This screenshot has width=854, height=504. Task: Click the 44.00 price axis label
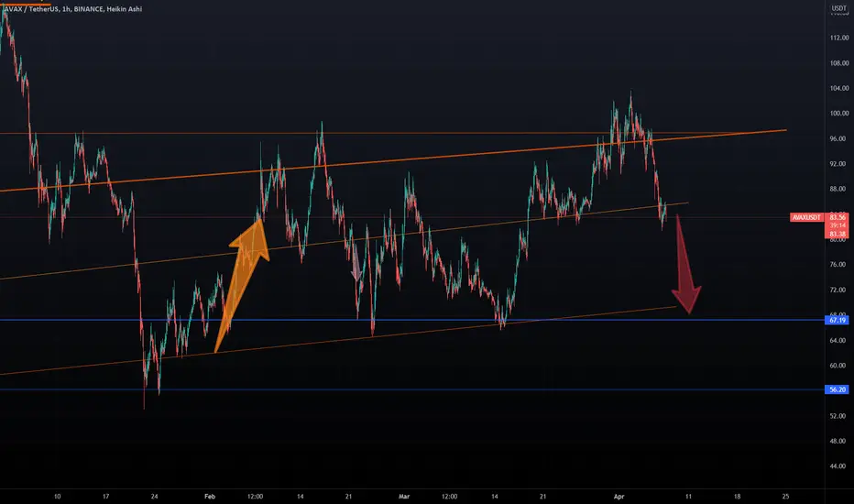tap(838, 466)
